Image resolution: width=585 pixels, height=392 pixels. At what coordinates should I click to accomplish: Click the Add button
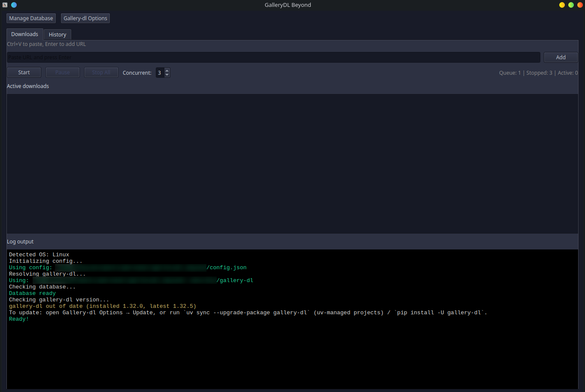pos(561,58)
